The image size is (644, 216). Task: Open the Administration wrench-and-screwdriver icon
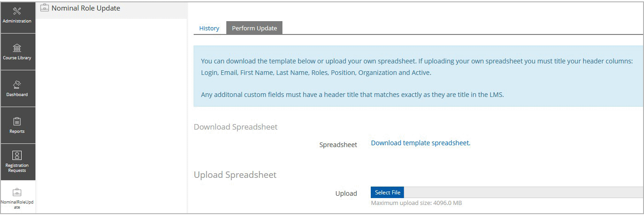17,11
